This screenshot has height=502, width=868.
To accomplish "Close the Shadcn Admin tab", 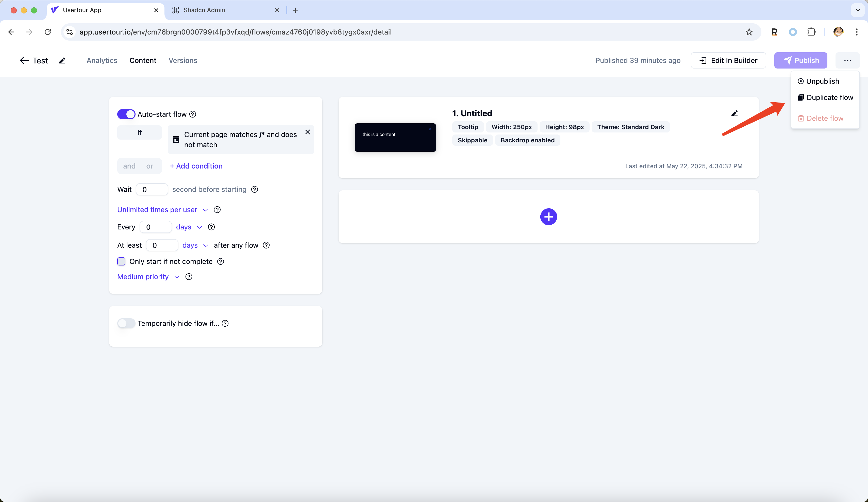I will (x=277, y=10).
